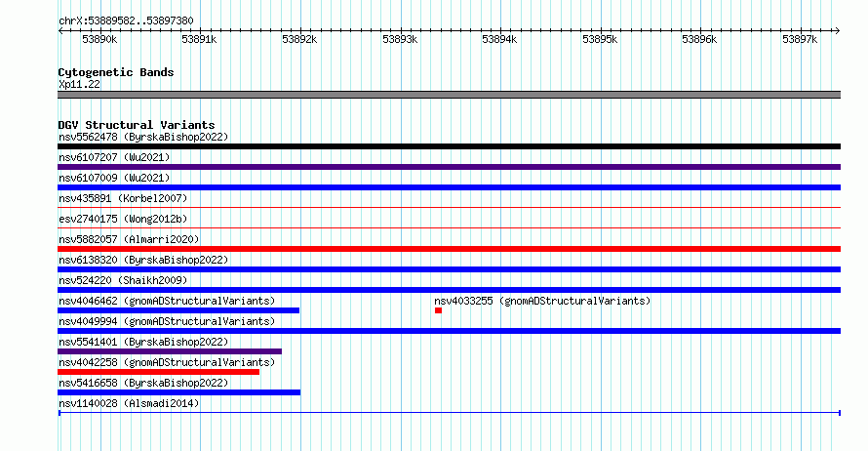Open nsv6107009 (Wu2021) variant label

tap(114, 178)
